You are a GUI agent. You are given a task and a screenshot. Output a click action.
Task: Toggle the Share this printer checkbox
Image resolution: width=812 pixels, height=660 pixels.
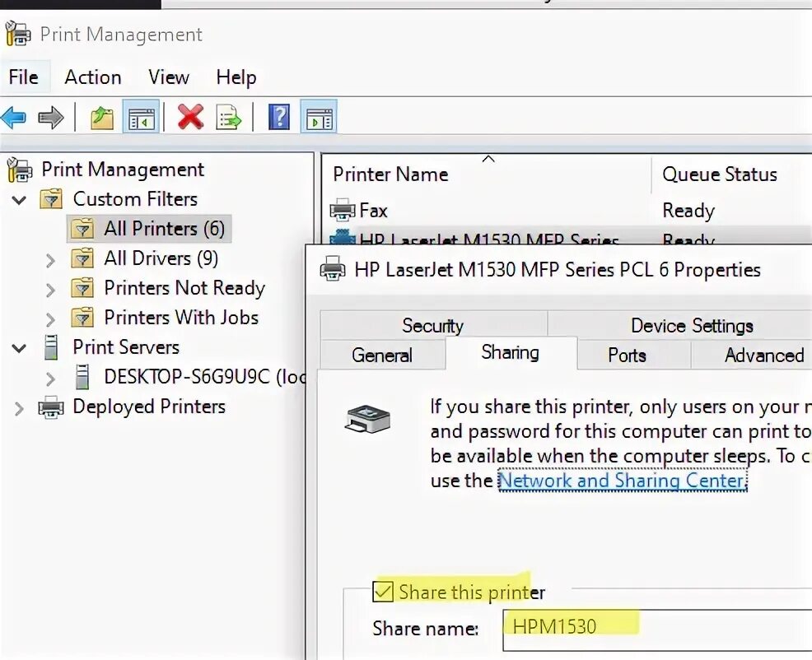pyautogui.click(x=383, y=592)
